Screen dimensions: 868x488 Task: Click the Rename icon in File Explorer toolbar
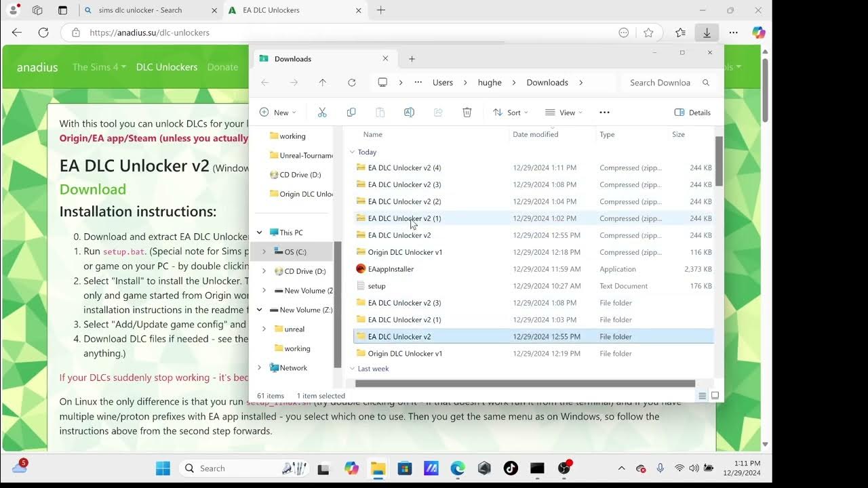point(409,113)
